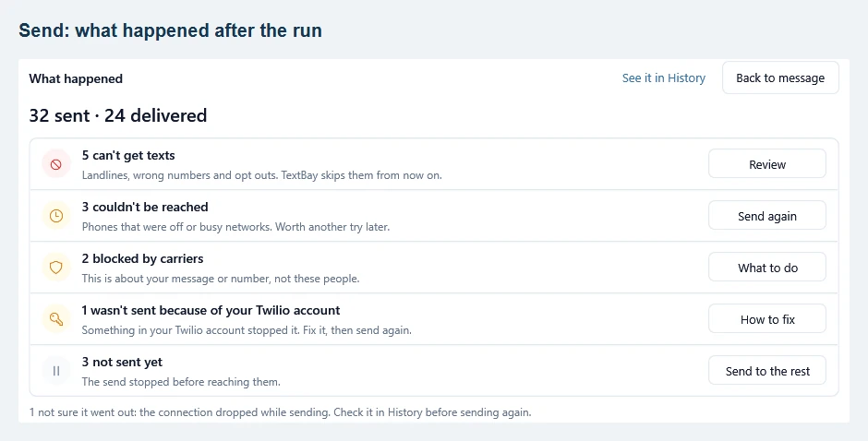
Task: Click the key icon in the Twilio account row
Action: (x=56, y=319)
